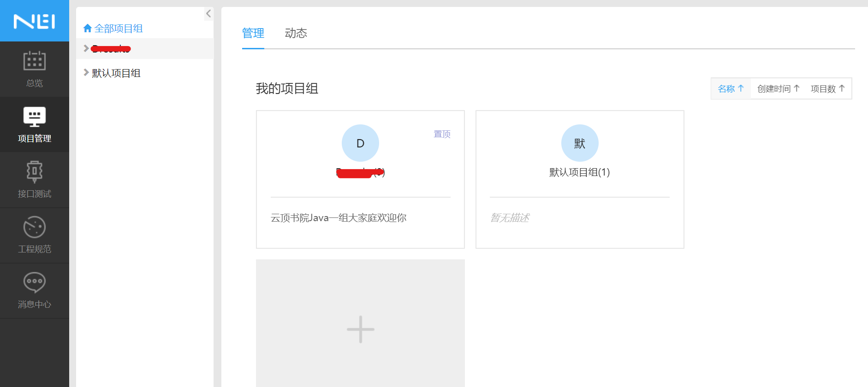Viewport: 868px width, 387px height.
Task: Add a new project group with plus
Action: (360, 329)
